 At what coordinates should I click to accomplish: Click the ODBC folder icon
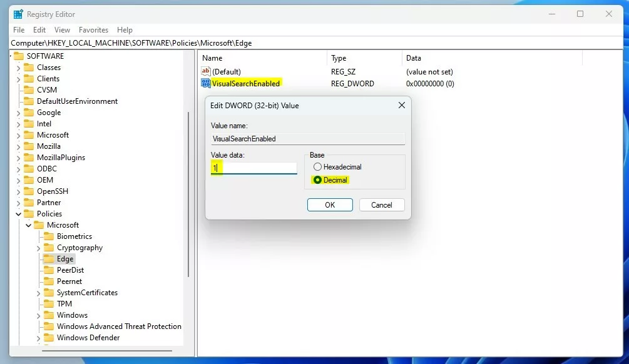(x=29, y=168)
